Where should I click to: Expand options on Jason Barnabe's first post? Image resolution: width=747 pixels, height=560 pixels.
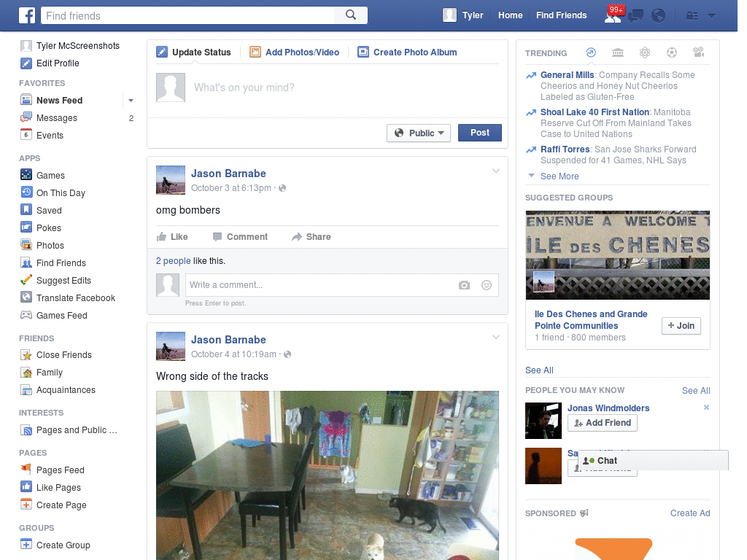pos(496,171)
